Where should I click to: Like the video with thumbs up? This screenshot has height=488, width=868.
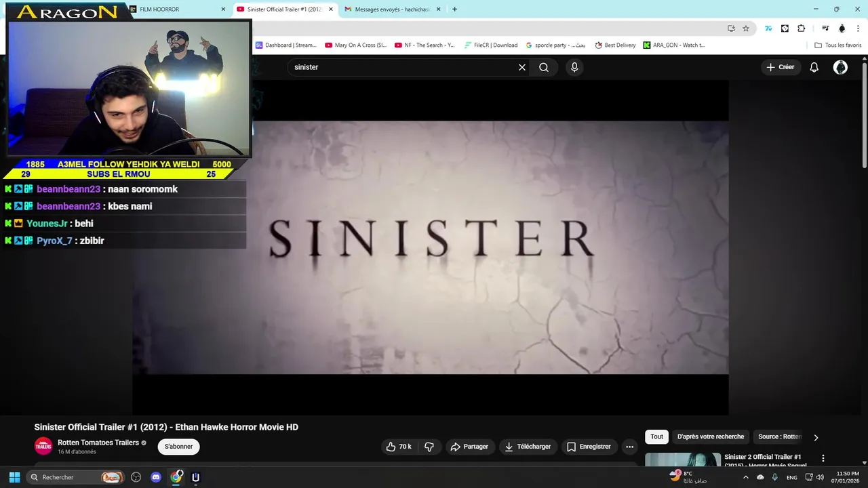(x=399, y=447)
